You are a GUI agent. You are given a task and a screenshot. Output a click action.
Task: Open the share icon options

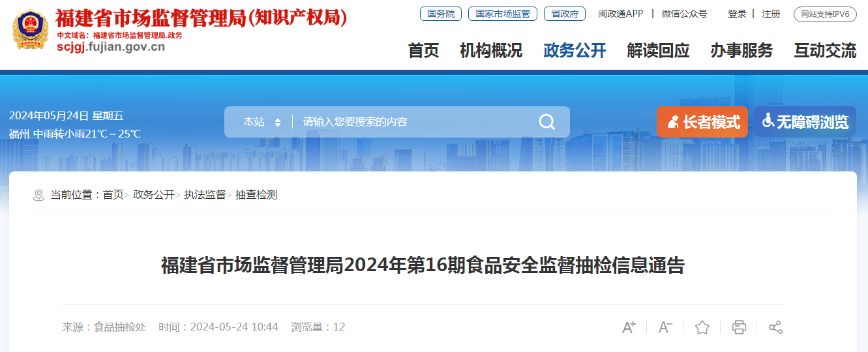(775, 327)
